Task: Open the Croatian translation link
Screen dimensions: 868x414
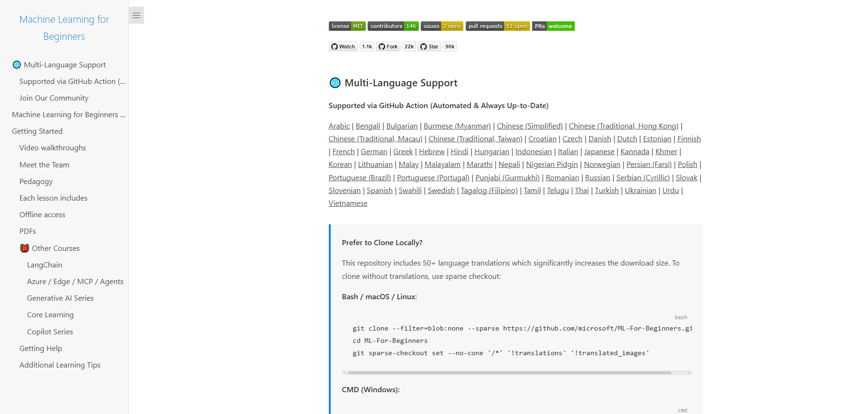Action: click(542, 139)
